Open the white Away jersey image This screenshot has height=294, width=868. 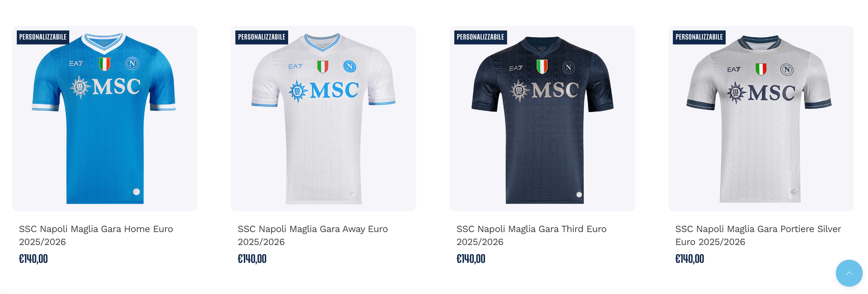click(x=323, y=118)
